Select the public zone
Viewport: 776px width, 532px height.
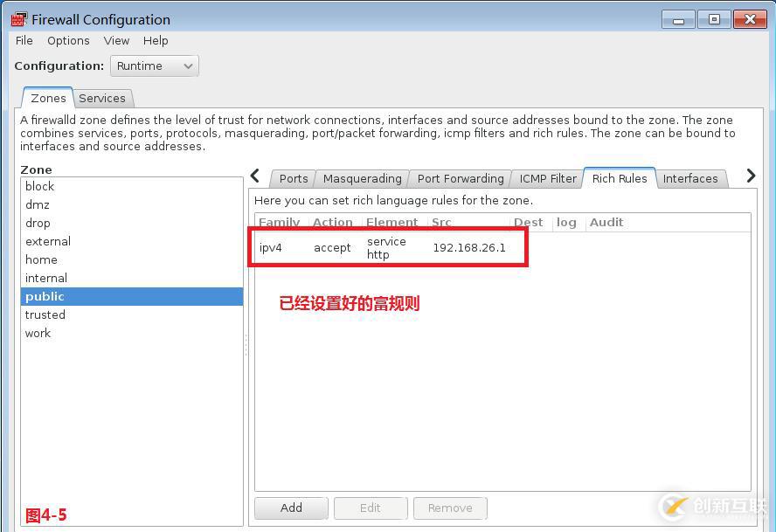point(132,296)
